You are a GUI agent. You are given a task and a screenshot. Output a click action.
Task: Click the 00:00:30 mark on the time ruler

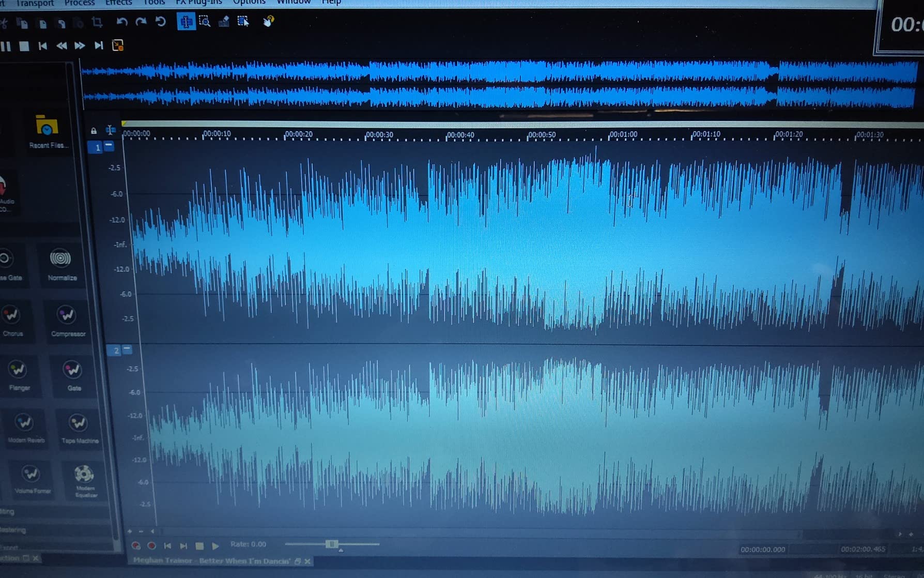(x=379, y=134)
